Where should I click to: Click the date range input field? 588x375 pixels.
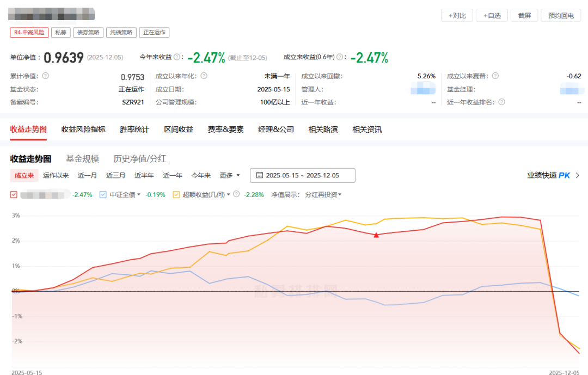(x=302, y=175)
